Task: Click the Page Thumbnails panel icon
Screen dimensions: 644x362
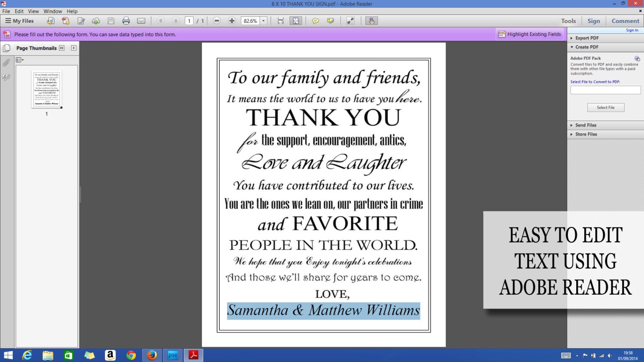Action: pyautogui.click(x=6, y=48)
